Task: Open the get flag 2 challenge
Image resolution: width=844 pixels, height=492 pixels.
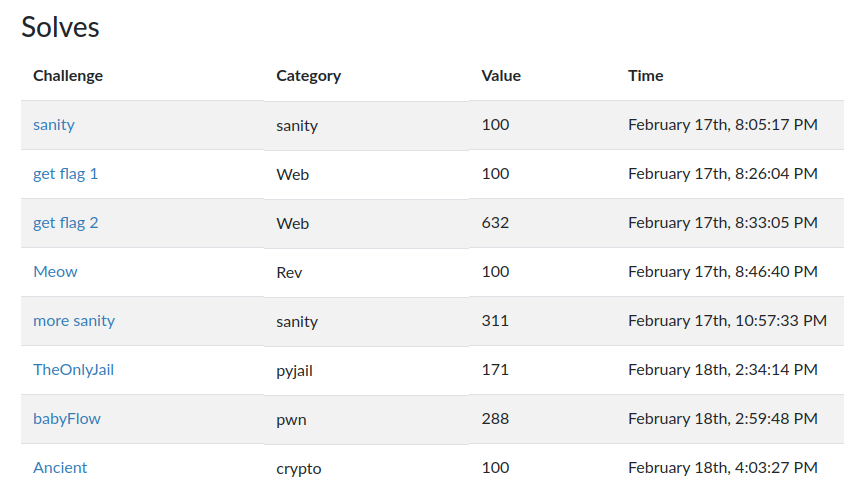Action: point(66,223)
